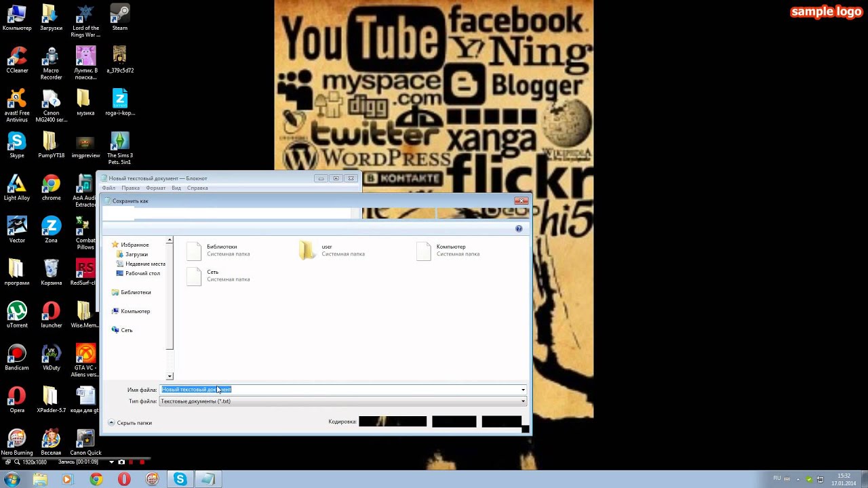Image resolution: width=868 pixels, height=488 pixels.
Task: Open Компьютер desktop icon
Action: point(17,18)
